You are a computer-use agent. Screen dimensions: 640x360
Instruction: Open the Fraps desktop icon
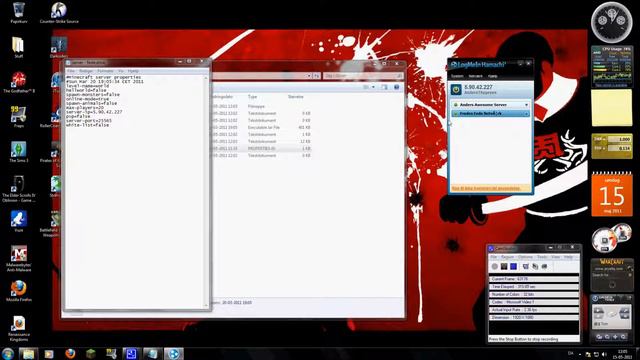point(18,117)
